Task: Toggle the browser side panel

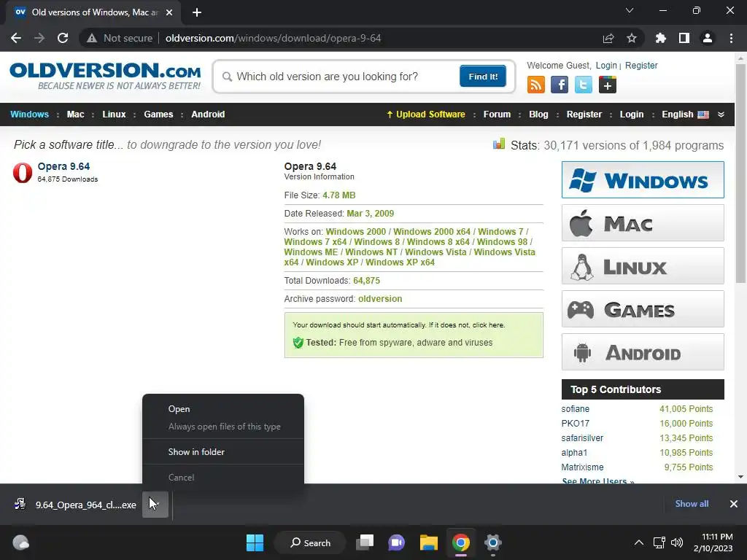Action: 684,38
